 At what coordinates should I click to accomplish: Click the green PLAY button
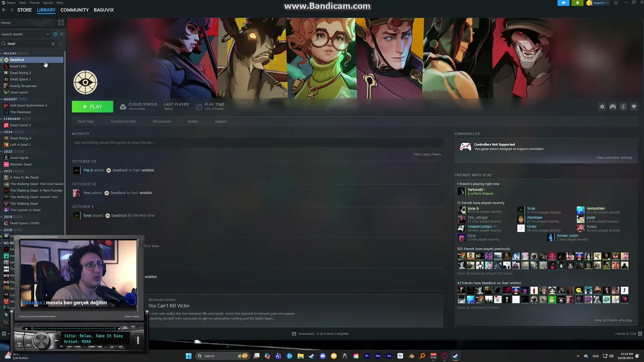click(93, 107)
